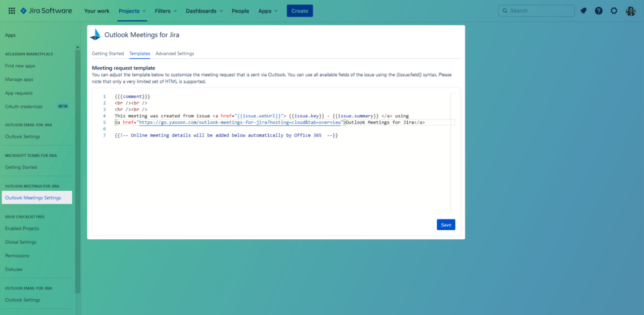Screen dimensions: 644x315
Task: Open Outlook Meetings Settings in sidebar
Action: [x=37, y=198]
